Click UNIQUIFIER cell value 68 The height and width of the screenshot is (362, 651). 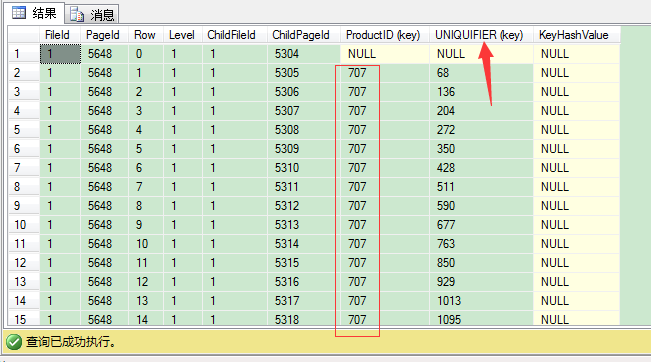click(x=481, y=73)
